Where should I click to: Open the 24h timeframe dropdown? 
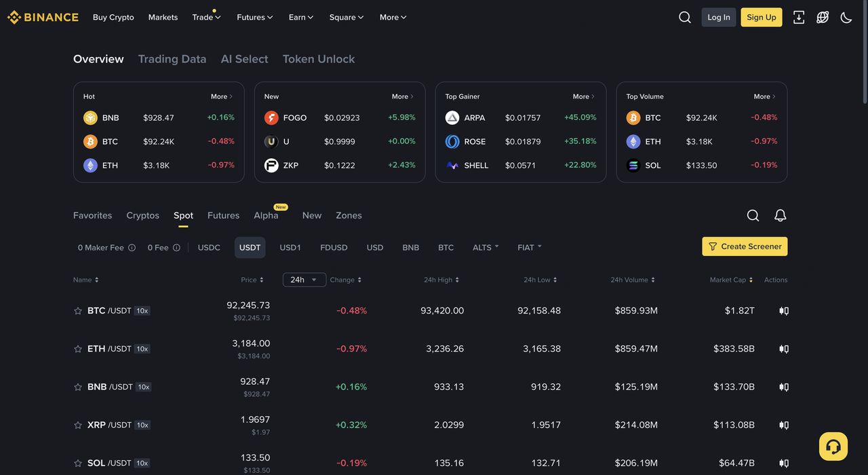304,280
